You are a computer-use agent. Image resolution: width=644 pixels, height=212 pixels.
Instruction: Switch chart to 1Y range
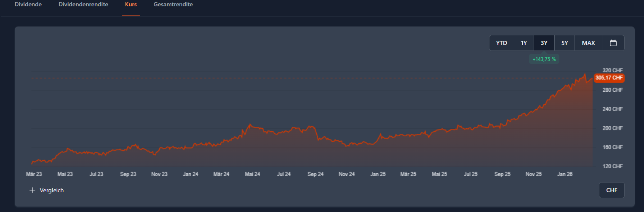(524, 43)
